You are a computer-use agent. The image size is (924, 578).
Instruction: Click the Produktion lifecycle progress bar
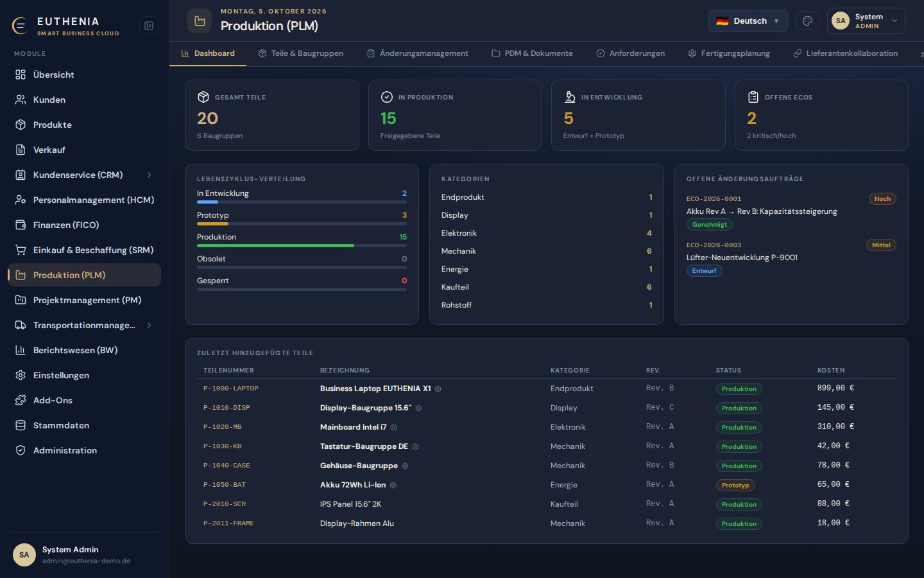click(x=302, y=245)
